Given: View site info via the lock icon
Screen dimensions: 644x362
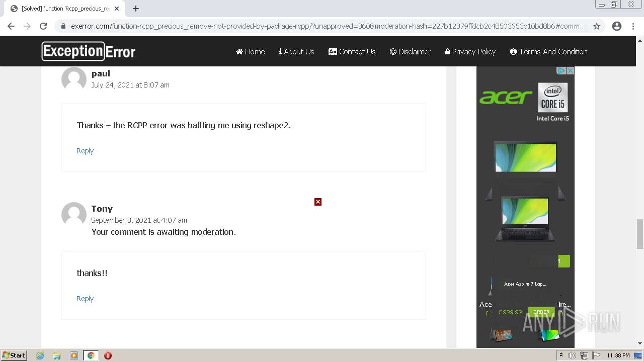Looking at the screenshot, I should click(63, 26).
